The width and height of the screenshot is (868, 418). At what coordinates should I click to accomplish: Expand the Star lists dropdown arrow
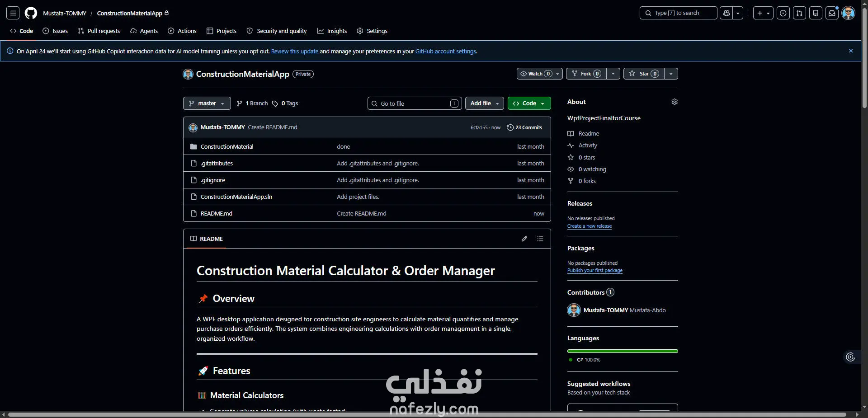671,74
